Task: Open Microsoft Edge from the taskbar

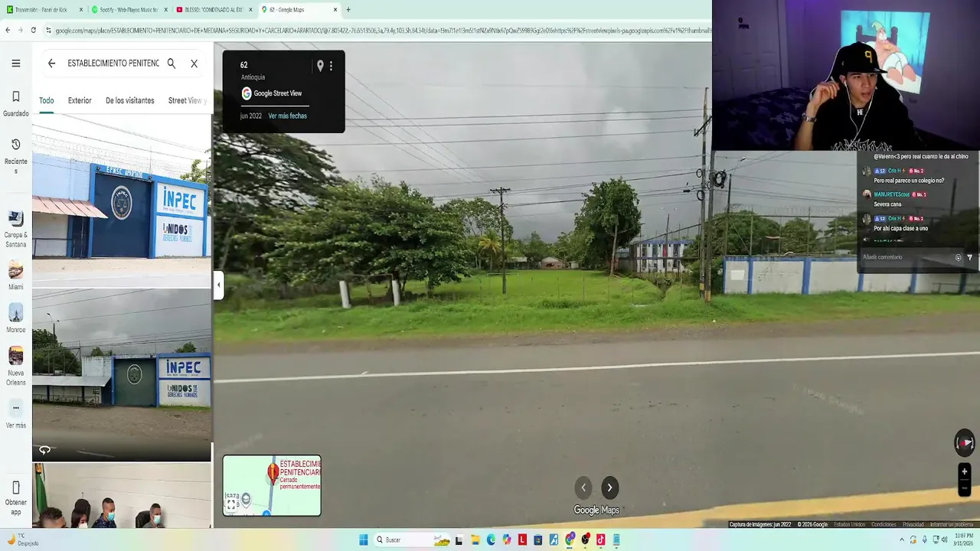Action: coord(492,540)
